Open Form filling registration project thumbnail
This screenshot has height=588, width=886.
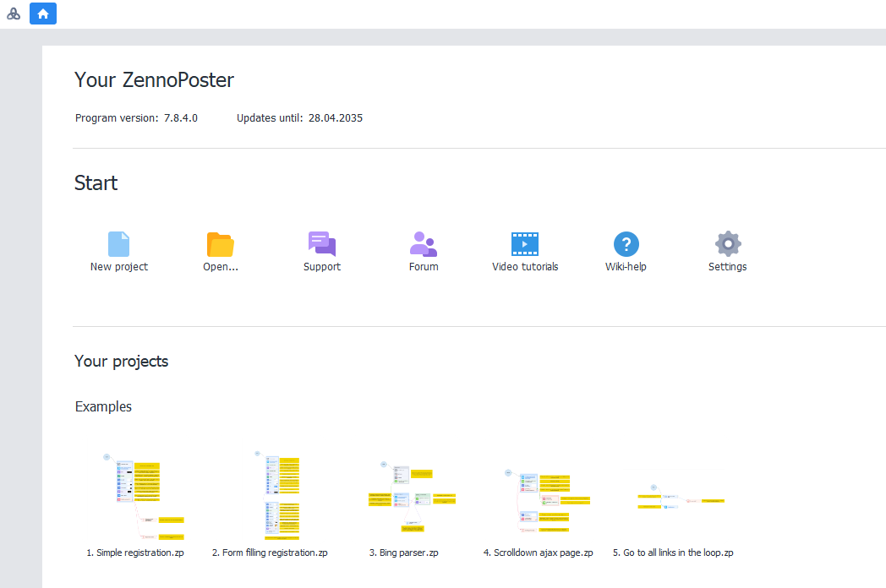pyautogui.click(x=277, y=495)
